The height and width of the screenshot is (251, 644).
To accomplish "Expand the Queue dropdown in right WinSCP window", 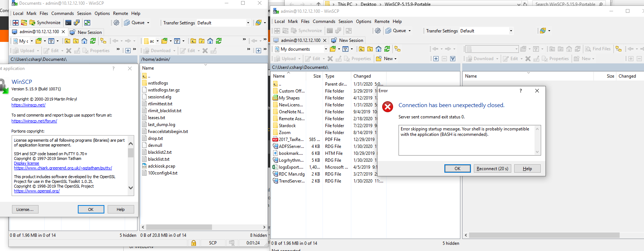I will (x=409, y=31).
